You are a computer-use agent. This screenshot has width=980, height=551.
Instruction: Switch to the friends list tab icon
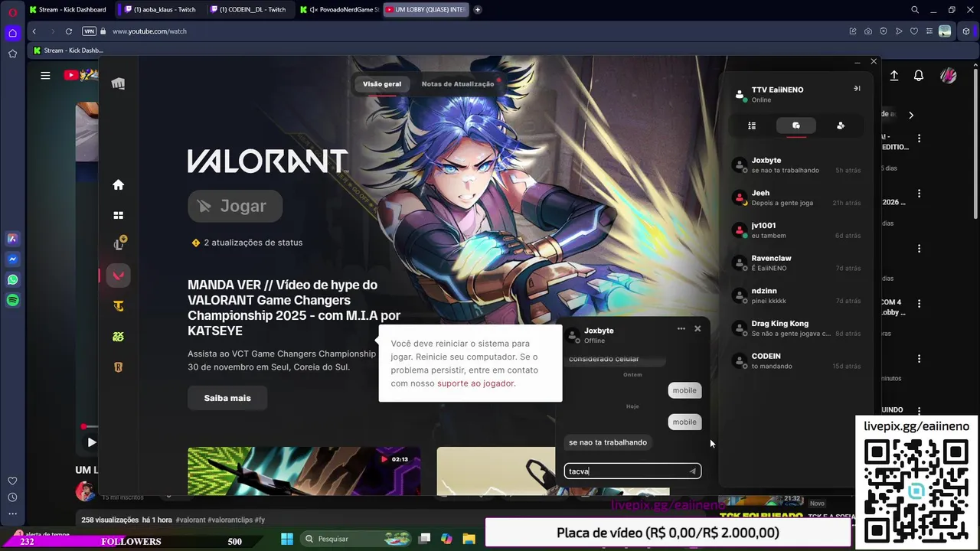752,126
